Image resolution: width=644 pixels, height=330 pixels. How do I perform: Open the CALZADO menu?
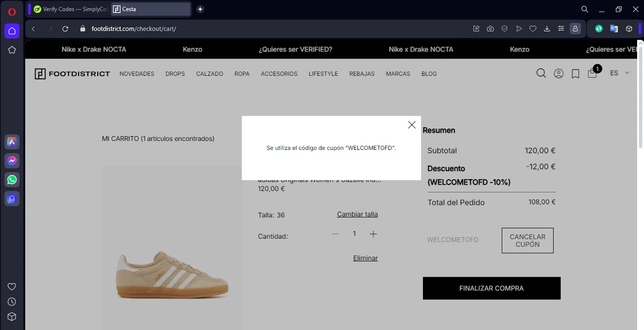tap(210, 74)
